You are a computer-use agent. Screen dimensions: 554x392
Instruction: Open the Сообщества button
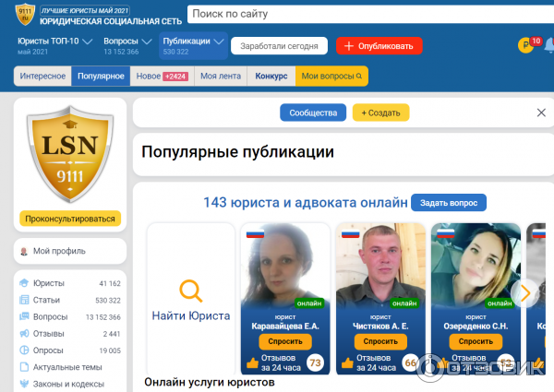pyautogui.click(x=313, y=113)
